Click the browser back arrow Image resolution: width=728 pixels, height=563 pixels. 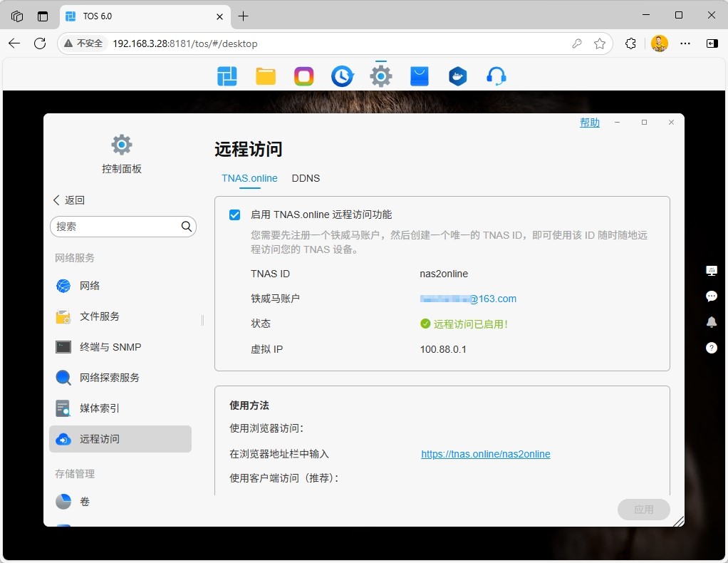click(14, 43)
